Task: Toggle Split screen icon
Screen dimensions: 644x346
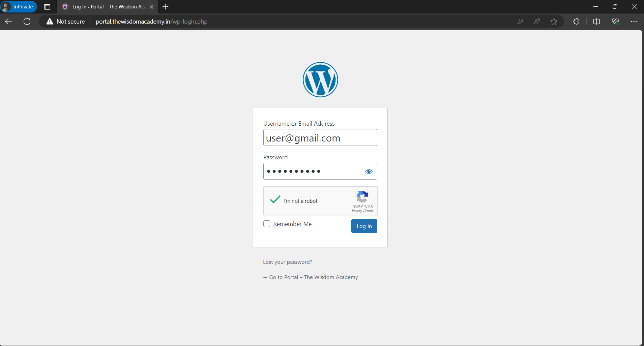Action: [596, 22]
